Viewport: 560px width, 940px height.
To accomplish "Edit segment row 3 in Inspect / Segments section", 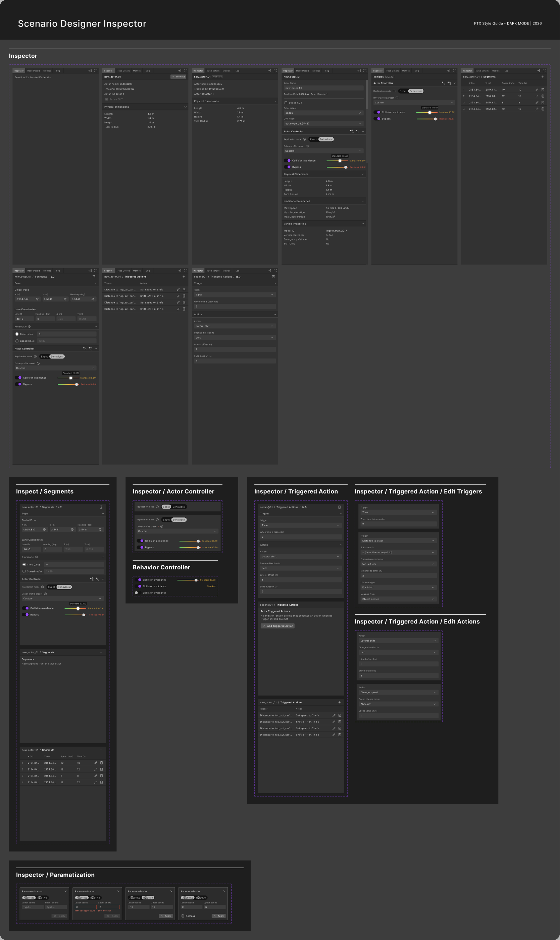I will click(96, 776).
